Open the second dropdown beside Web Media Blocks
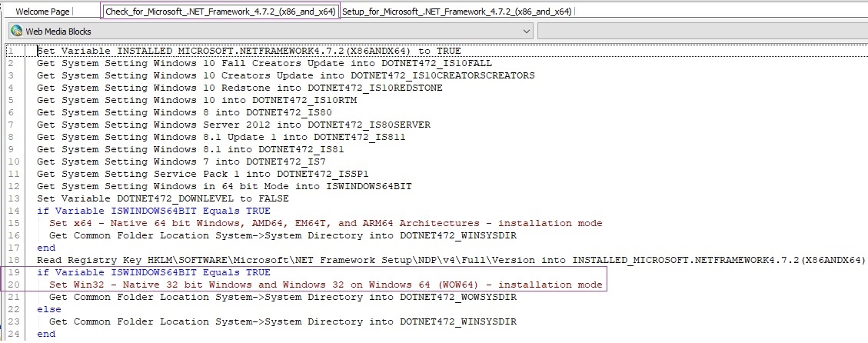 point(703,31)
